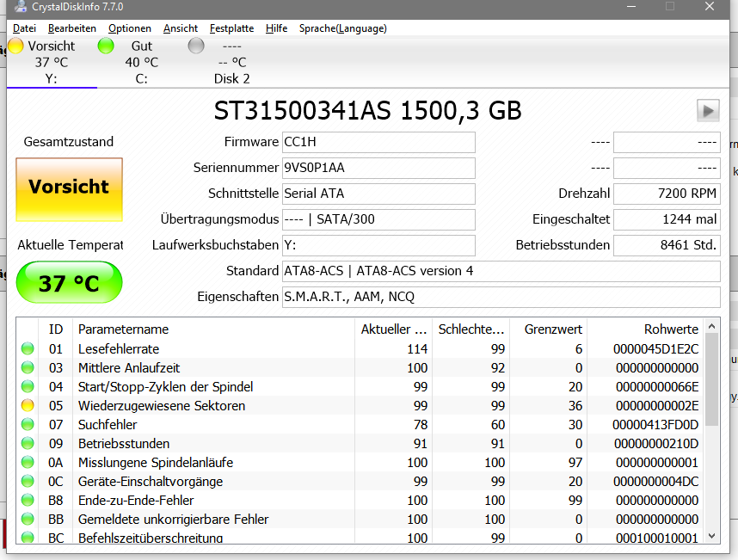Click the green status dot in row ID 09

[x=28, y=443]
